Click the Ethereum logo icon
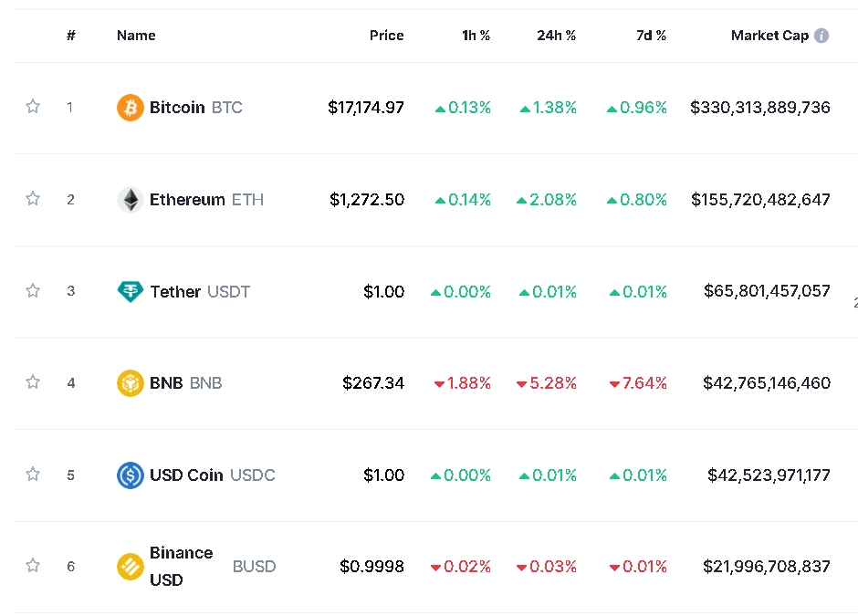The image size is (858, 616). tap(131, 200)
